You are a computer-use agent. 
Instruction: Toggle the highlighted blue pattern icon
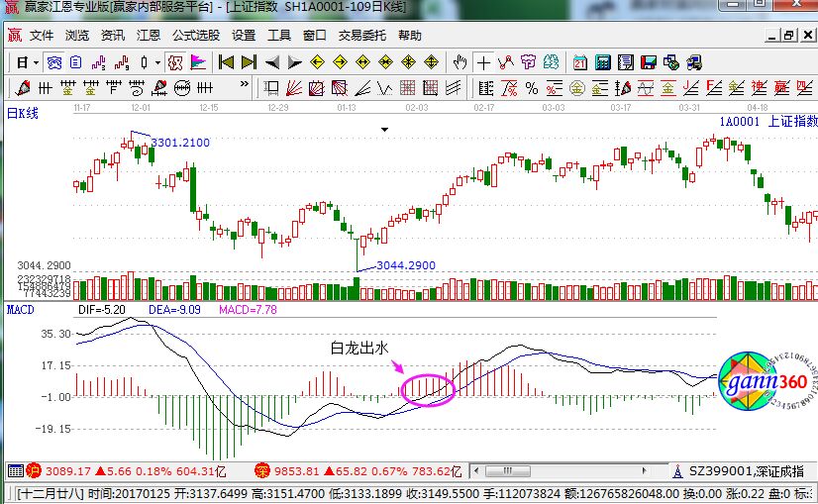pyautogui.click(x=56, y=62)
